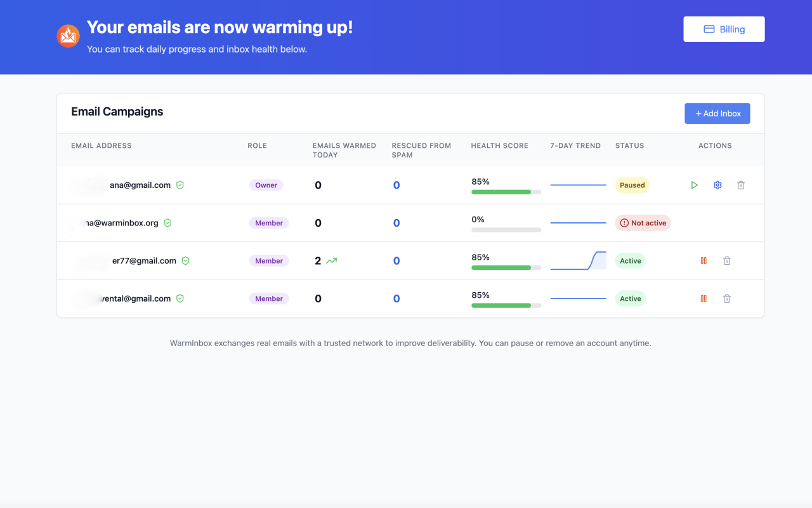Select the Owner role badge
Image resolution: width=812 pixels, height=508 pixels.
click(x=266, y=185)
